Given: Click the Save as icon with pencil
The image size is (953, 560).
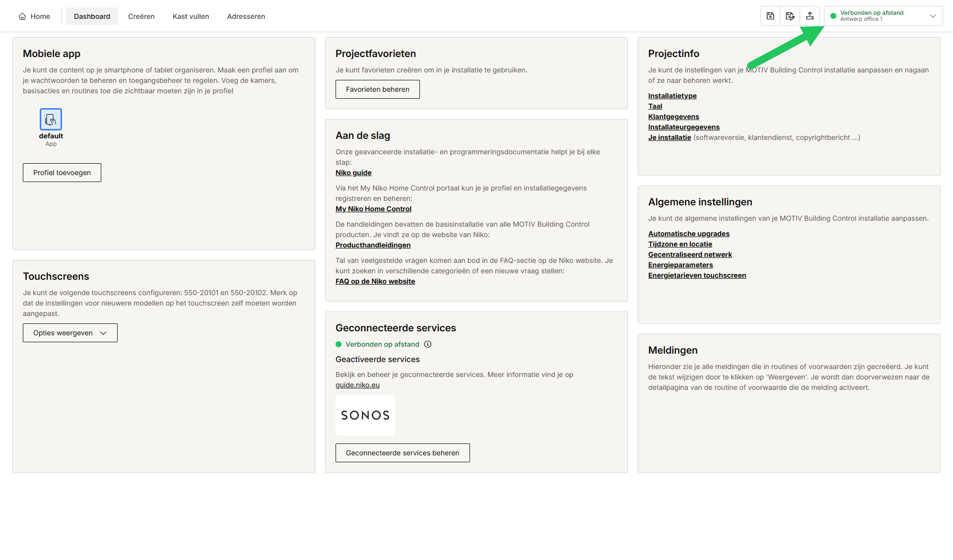Looking at the screenshot, I should [x=790, y=16].
